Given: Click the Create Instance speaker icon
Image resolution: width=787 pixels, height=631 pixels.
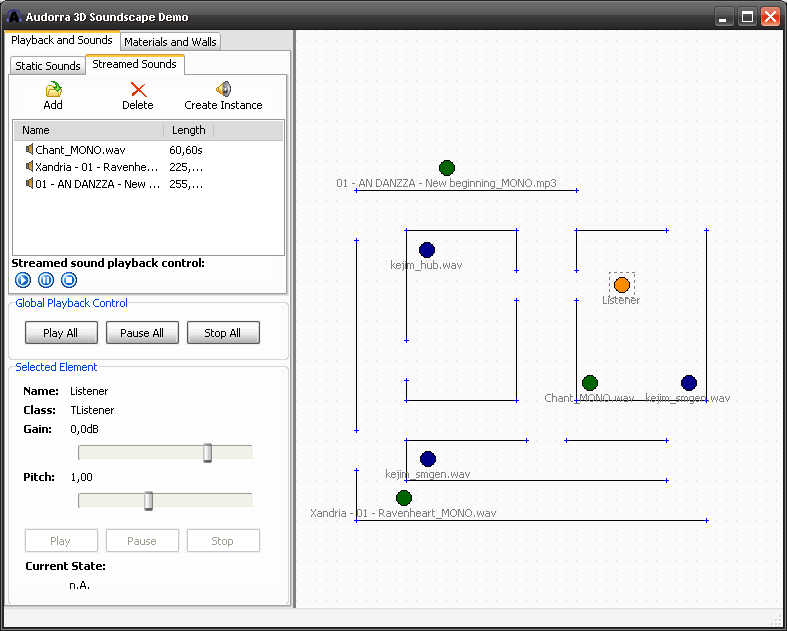Looking at the screenshot, I should click(x=223, y=90).
